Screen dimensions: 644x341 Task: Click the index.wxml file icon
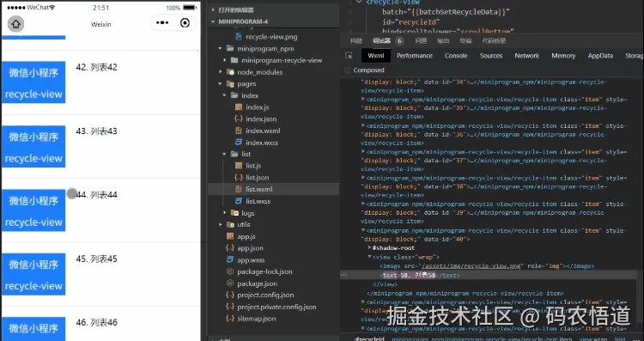coord(238,131)
